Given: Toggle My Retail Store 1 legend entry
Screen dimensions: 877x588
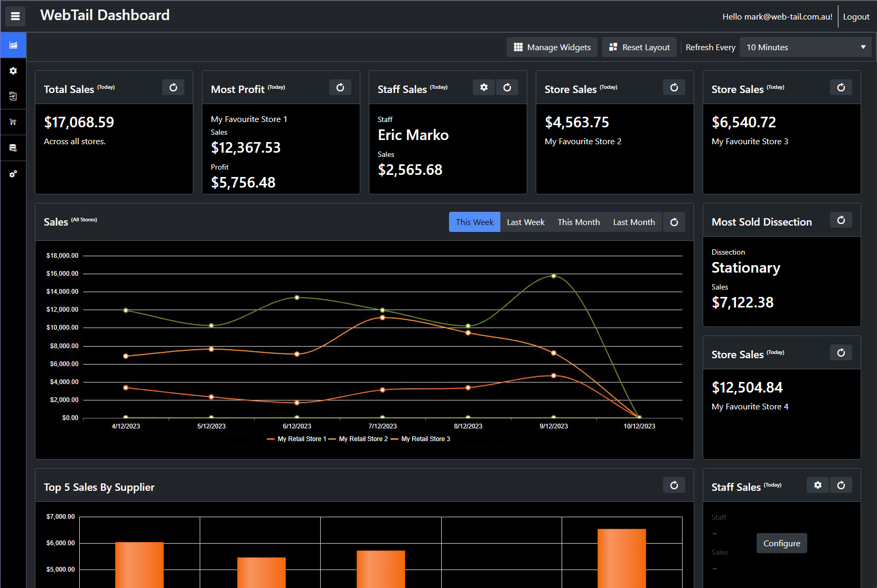Looking at the screenshot, I should pyautogui.click(x=297, y=439).
